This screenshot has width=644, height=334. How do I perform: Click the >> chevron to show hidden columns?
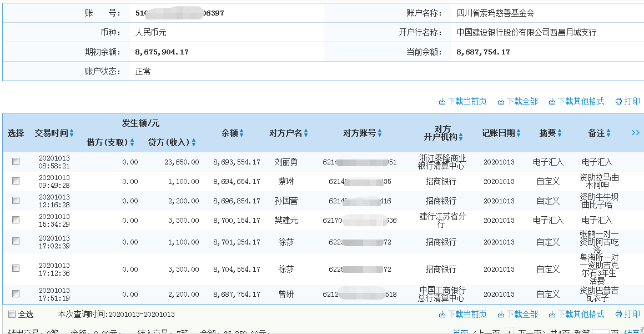tap(636, 133)
